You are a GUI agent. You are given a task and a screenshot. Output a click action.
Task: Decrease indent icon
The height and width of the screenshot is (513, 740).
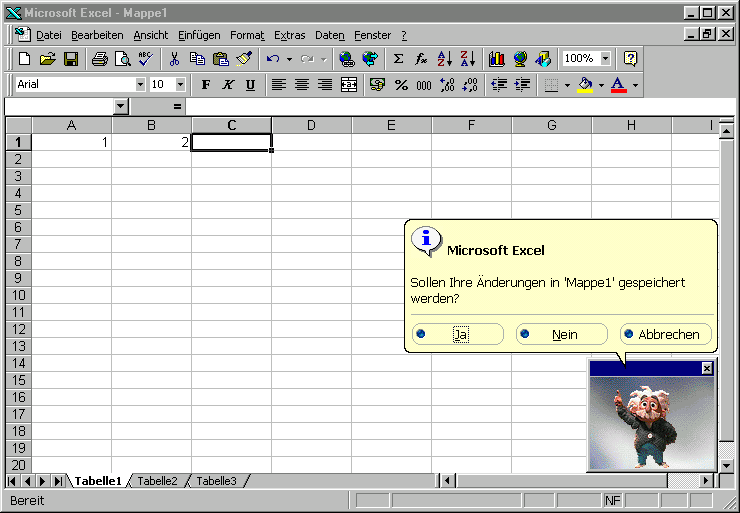click(x=499, y=85)
